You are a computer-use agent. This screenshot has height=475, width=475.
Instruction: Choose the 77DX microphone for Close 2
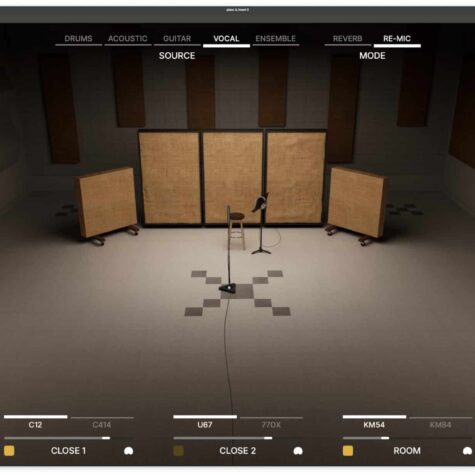tap(271, 422)
